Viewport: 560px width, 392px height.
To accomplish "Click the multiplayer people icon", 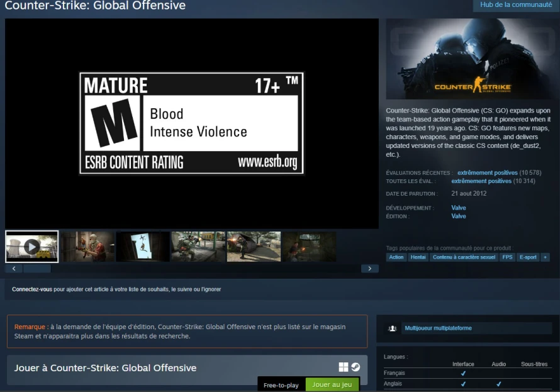I will pyautogui.click(x=393, y=328).
